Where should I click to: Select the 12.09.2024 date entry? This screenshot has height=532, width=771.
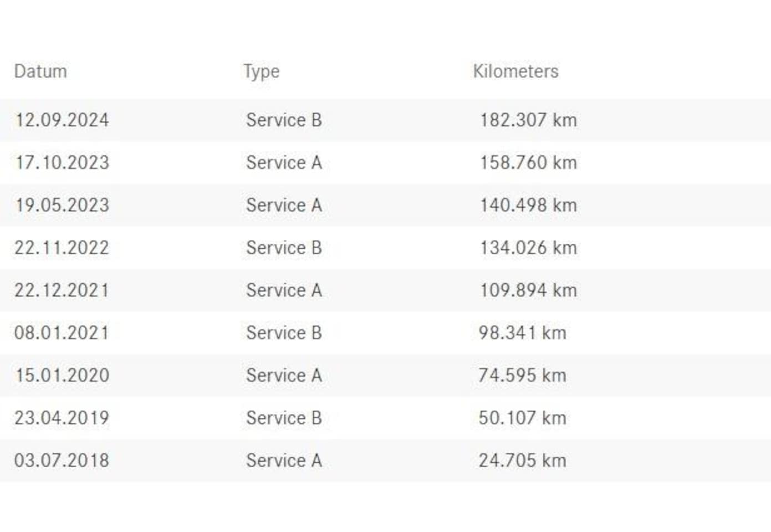tap(62, 120)
